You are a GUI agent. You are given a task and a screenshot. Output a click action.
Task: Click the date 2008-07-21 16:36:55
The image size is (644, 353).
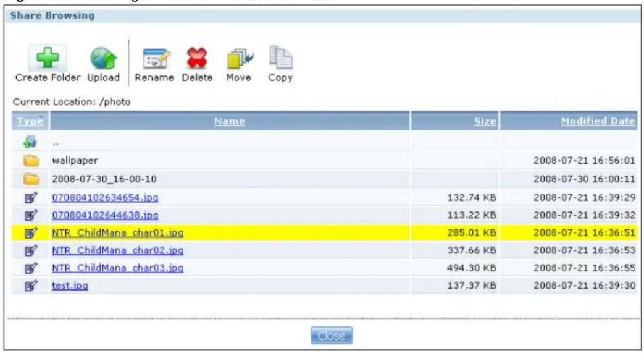pyautogui.click(x=585, y=268)
